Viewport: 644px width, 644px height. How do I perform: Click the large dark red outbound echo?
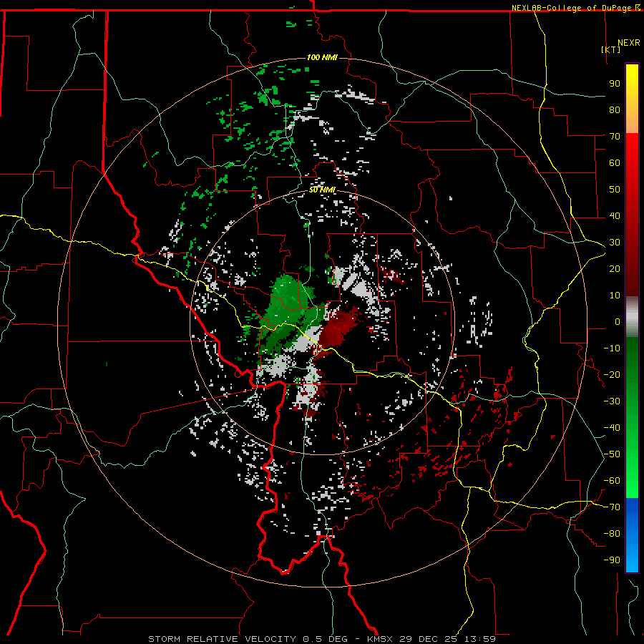tap(338, 326)
